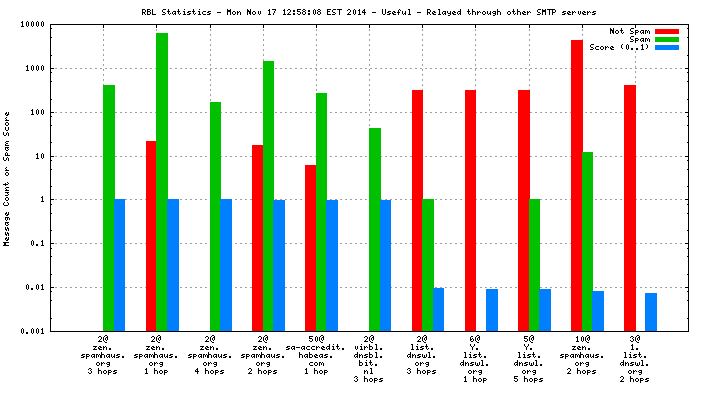Click the blue bar for zen.spamhaus 3 hops

[x=119, y=265]
